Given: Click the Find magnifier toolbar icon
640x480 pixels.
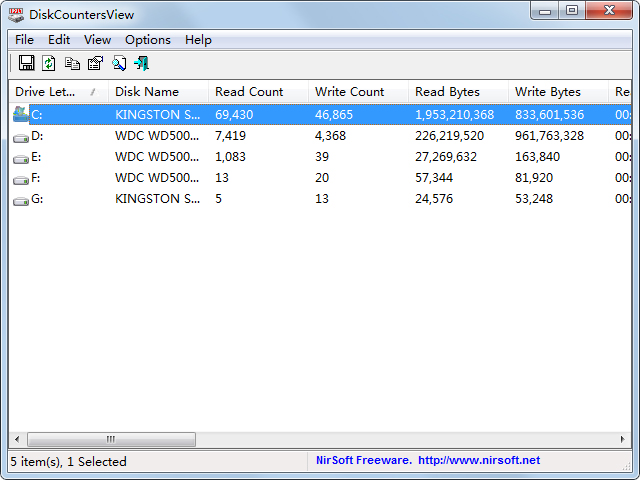Looking at the screenshot, I should 119,63.
